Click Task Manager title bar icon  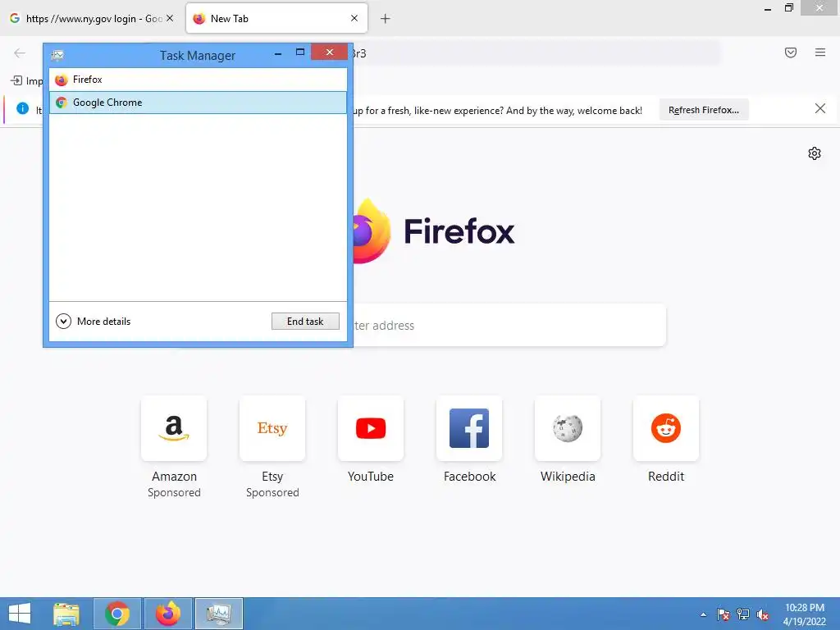(57, 55)
